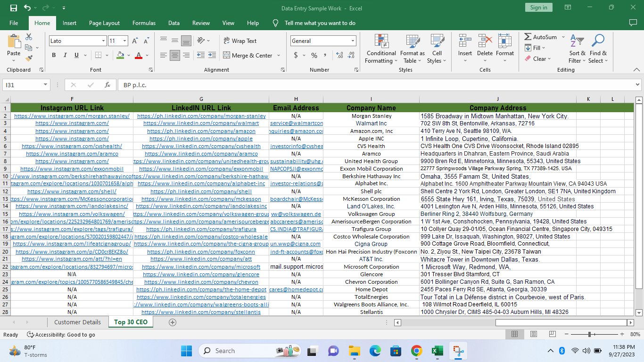
Task: Click the Insert Function fx icon
Action: coord(107,85)
